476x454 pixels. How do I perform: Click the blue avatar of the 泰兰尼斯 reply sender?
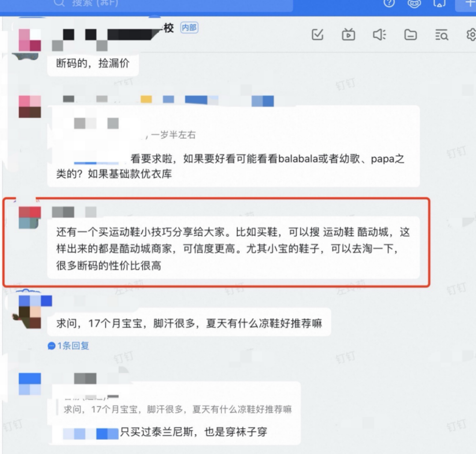point(30,384)
